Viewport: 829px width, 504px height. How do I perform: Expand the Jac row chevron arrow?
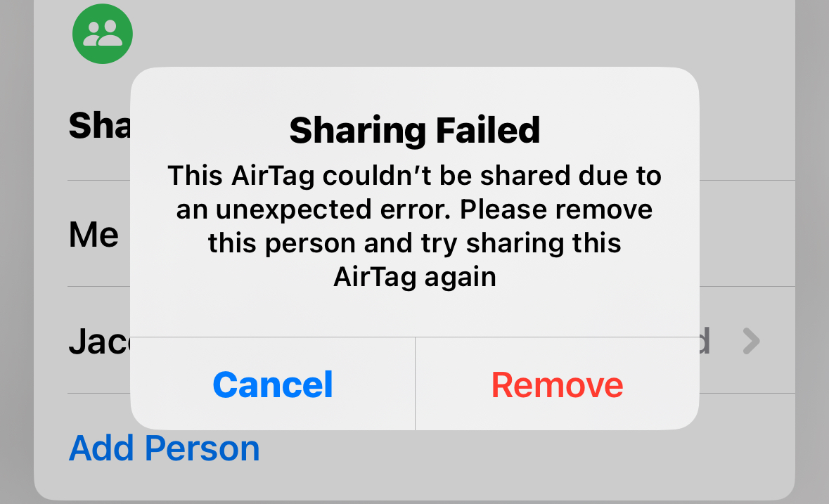coord(751,342)
